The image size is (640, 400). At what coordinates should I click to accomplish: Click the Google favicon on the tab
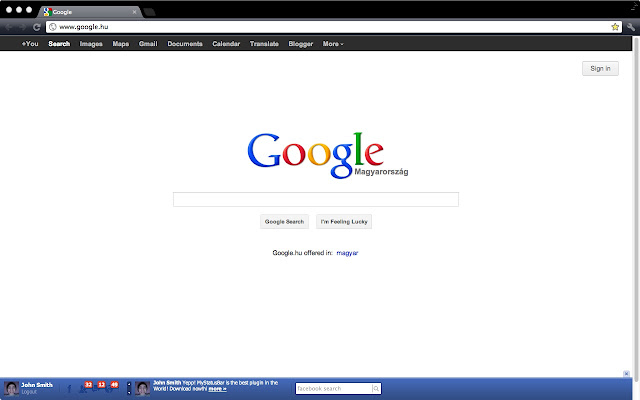47,12
